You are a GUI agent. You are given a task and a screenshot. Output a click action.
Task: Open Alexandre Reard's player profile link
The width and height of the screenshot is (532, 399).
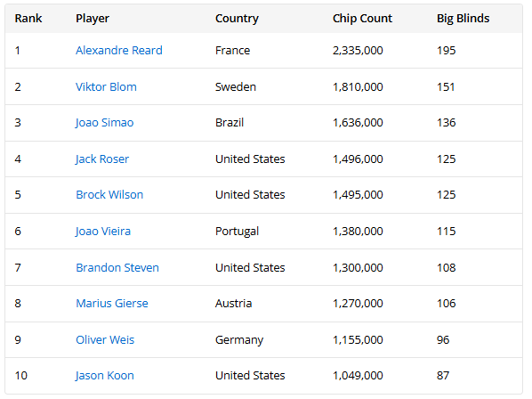pyautogui.click(x=118, y=50)
